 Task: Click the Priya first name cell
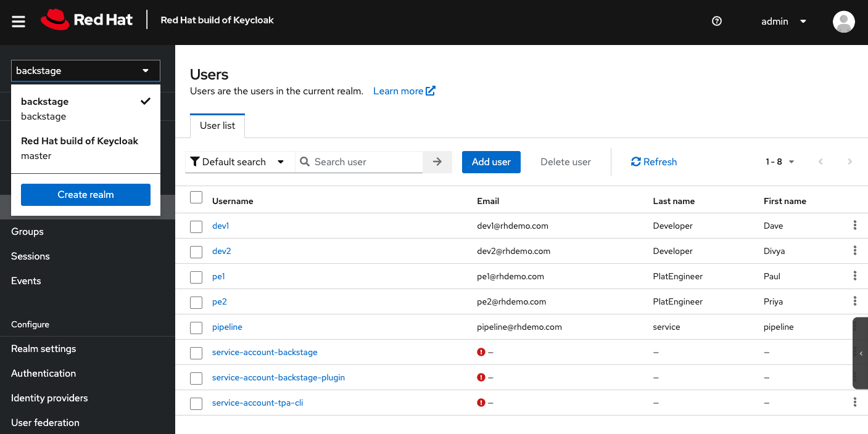tap(773, 301)
